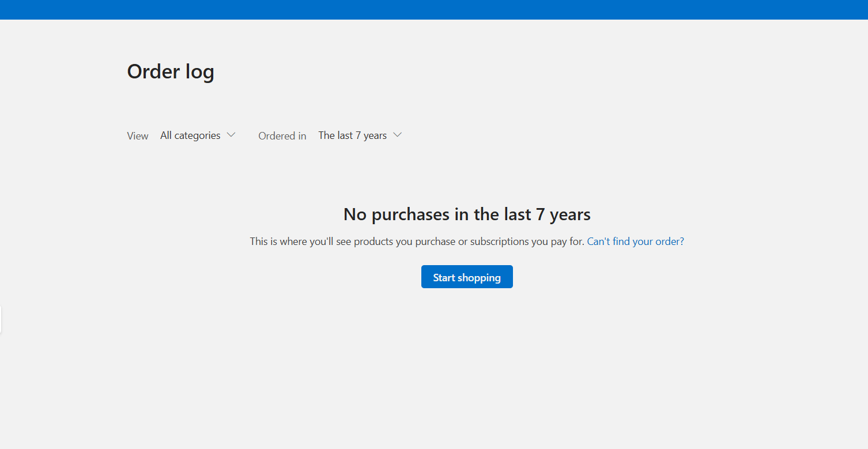Click the word "order?" in the help link

(670, 242)
